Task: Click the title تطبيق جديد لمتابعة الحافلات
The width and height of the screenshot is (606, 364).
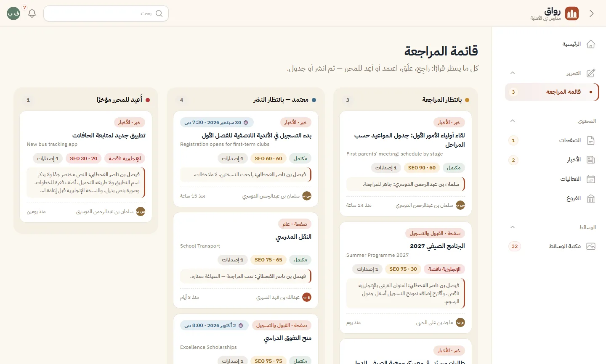Action: 109,135
